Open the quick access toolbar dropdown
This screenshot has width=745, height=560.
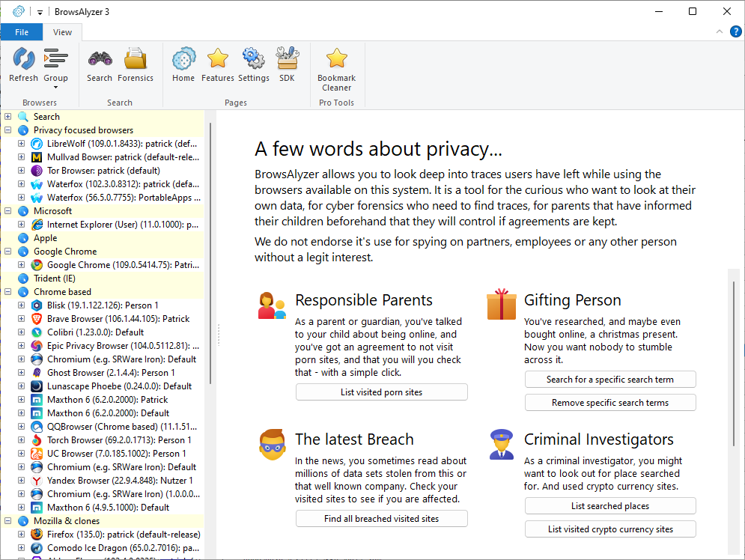point(40,12)
